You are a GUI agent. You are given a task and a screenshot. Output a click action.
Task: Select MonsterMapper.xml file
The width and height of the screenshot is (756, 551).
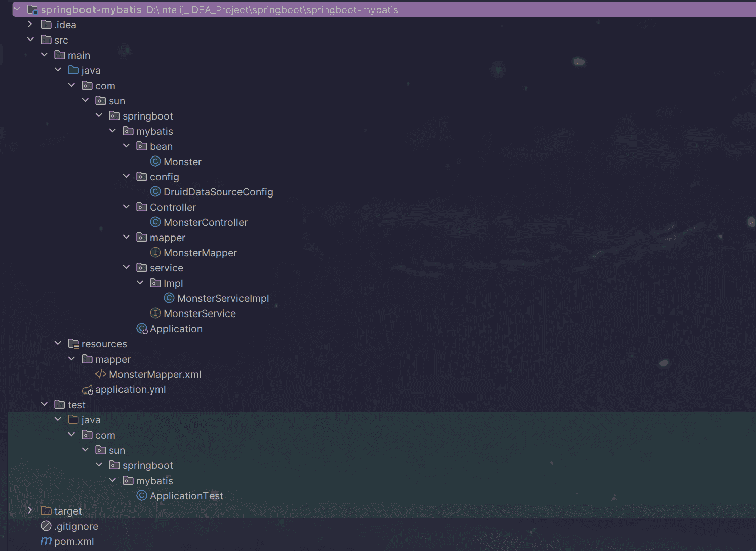pyautogui.click(x=155, y=374)
